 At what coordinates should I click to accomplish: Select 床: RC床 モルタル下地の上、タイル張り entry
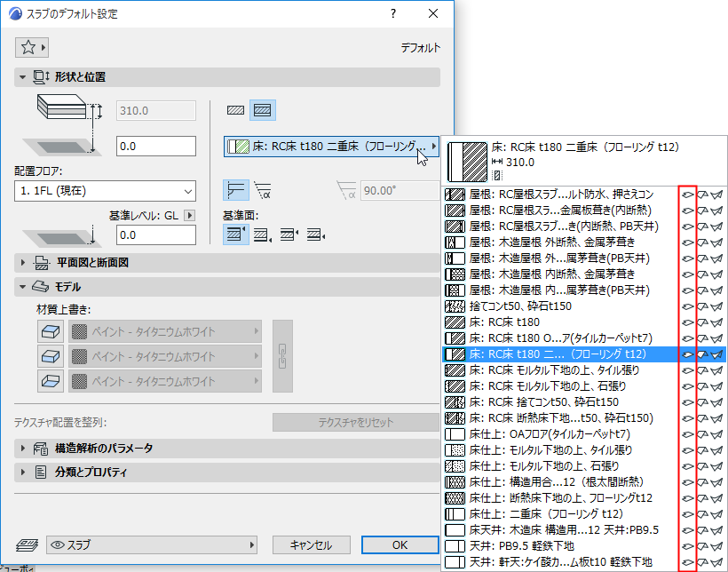pyautogui.click(x=560, y=370)
